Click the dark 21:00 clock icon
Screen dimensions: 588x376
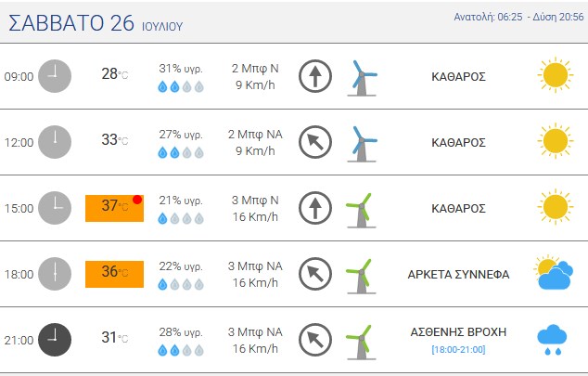55,340
